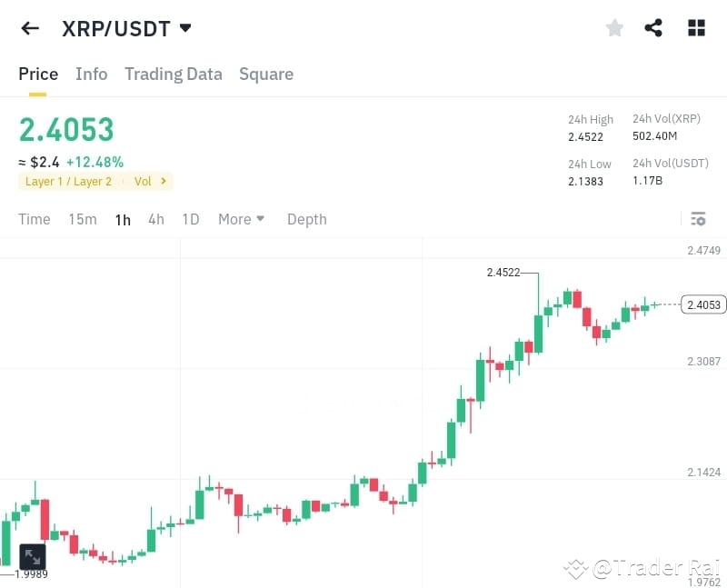Open the Depth view
727x588 pixels.
[x=306, y=219]
